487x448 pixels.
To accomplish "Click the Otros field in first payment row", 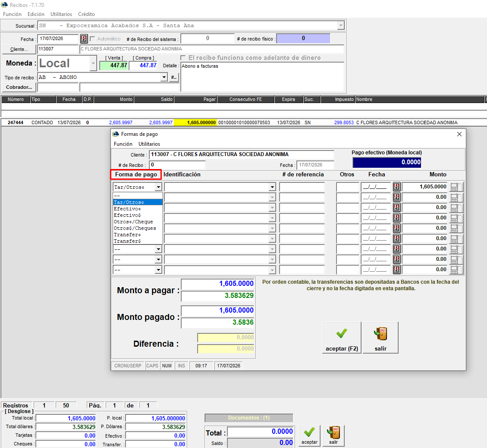I will click(x=348, y=187).
